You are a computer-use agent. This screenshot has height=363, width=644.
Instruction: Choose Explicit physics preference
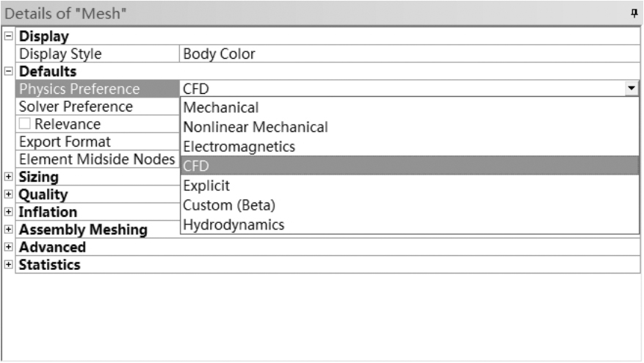click(206, 186)
